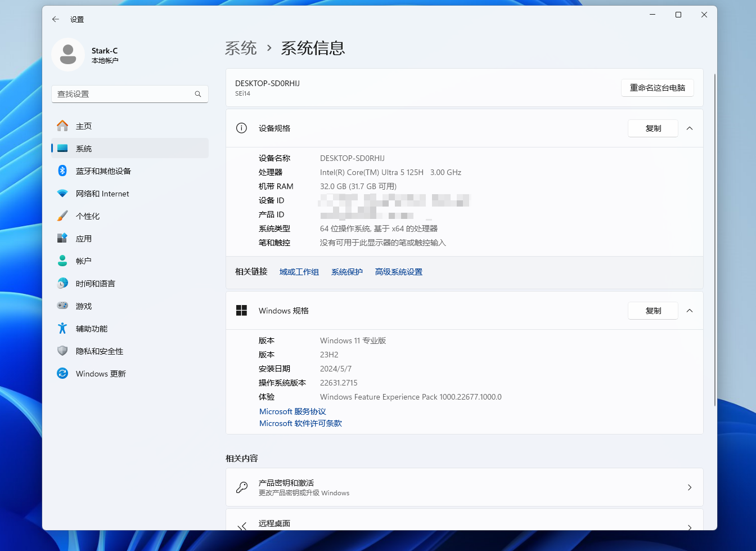Click the search magnifier icon
This screenshot has width=756, height=551.
tap(198, 94)
